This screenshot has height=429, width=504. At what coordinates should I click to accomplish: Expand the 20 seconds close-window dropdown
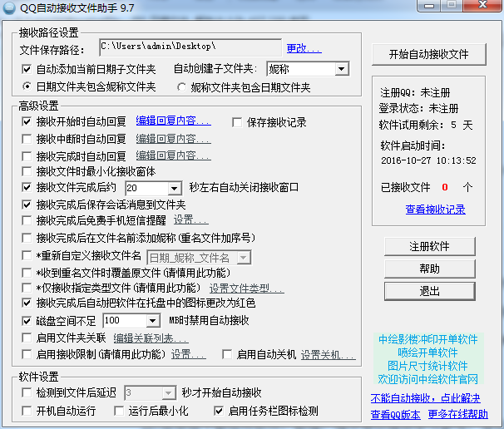coord(174,188)
